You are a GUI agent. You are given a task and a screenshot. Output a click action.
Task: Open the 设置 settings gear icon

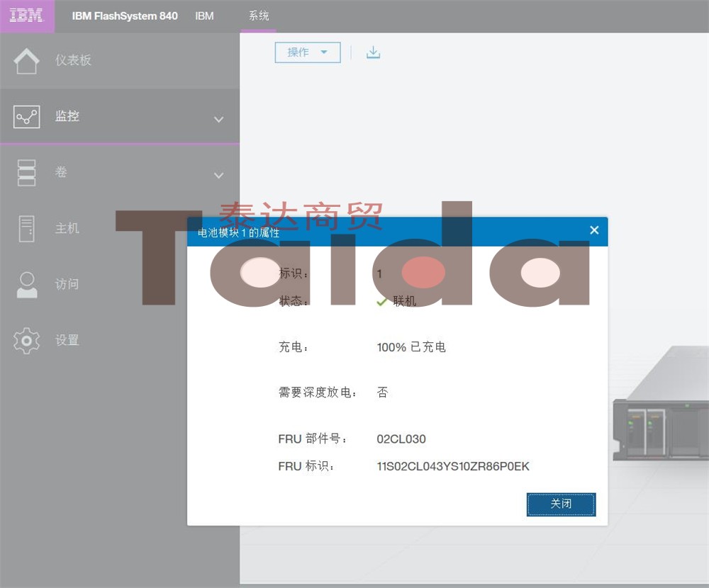27,340
